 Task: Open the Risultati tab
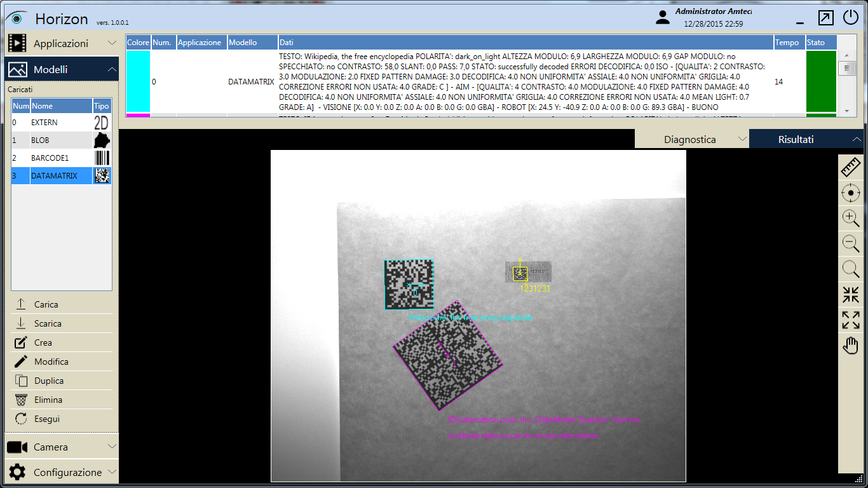click(806, 139)
